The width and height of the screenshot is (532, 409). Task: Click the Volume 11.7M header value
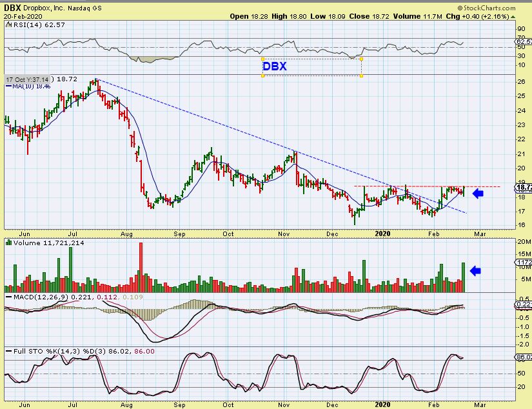(x=418, y=16)
